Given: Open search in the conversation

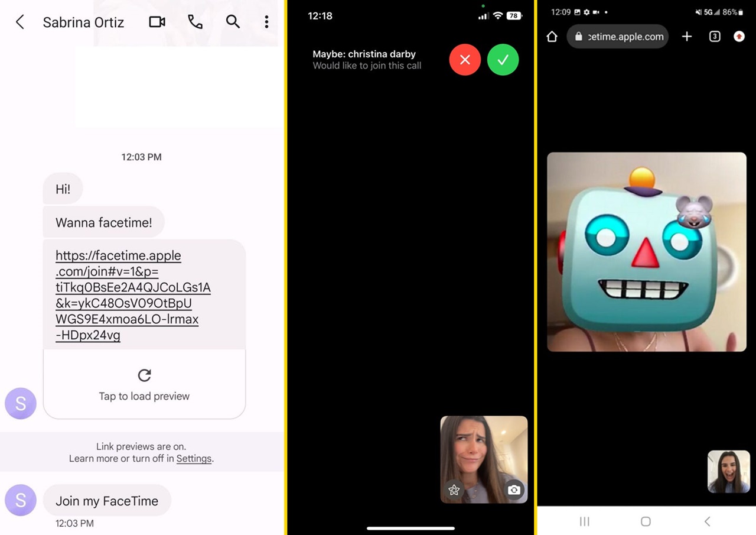Looking at the screenshot, I should (233, 22).
